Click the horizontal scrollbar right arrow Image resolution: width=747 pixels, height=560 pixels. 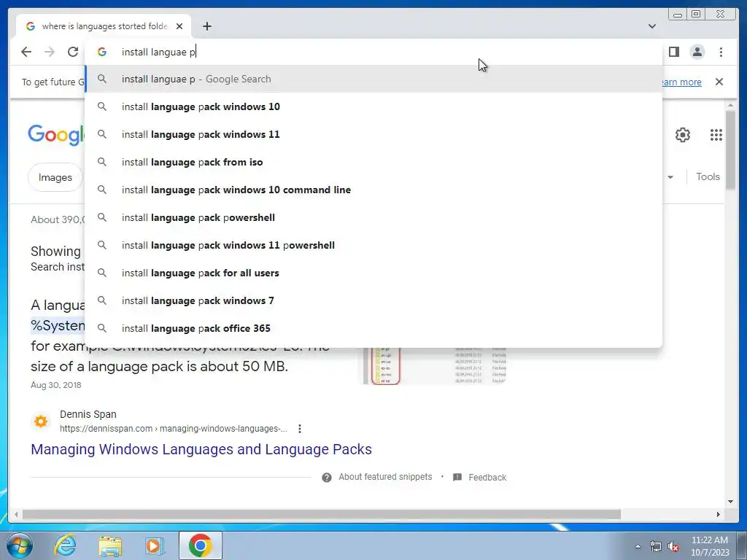click(719, 514)
